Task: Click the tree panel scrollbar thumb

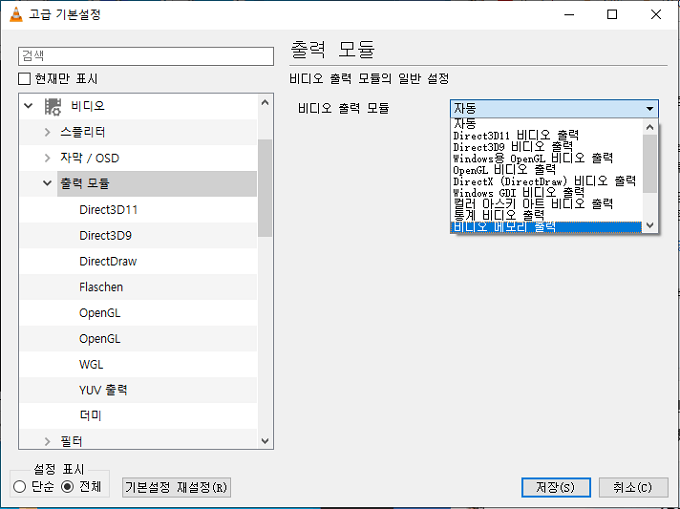Action: click(265, 188)
